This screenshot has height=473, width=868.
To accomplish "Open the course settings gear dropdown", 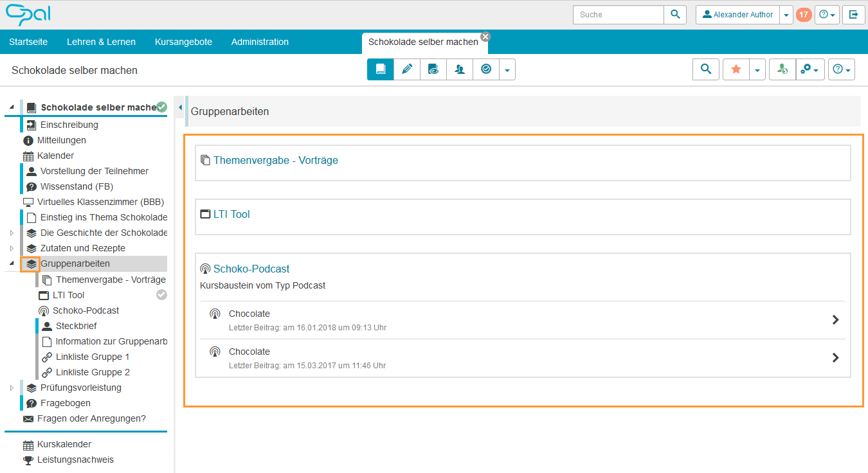I will [810, 69].
